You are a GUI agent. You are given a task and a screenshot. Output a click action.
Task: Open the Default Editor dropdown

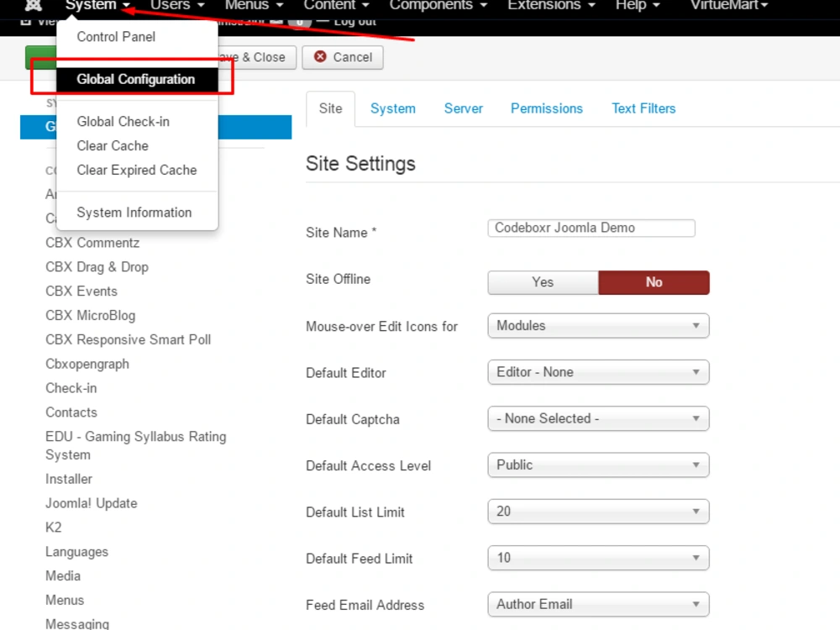[x=598, y=372]
